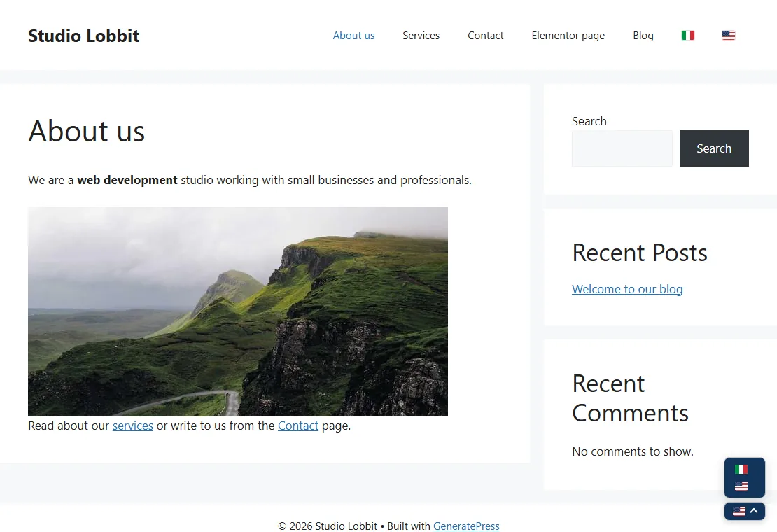
Task: Click the 'Search' label above the input
Action: (589, 121)
